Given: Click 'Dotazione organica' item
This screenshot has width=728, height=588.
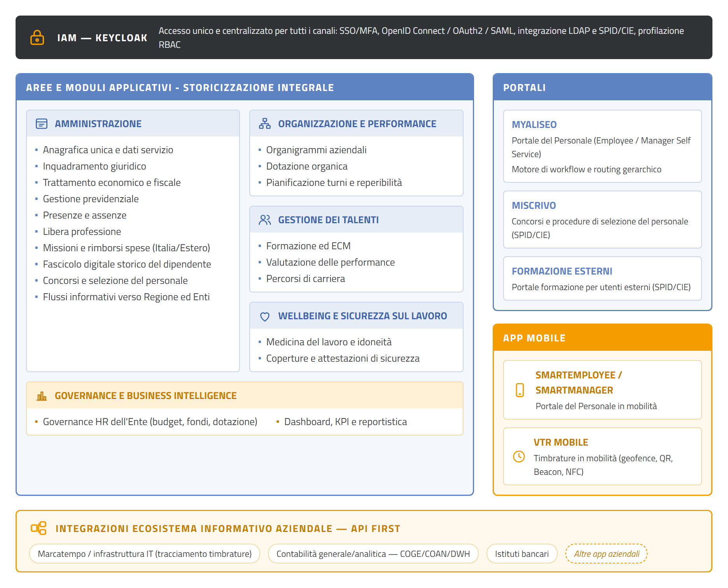Looking at the screenshot, I should coord(307,166).
